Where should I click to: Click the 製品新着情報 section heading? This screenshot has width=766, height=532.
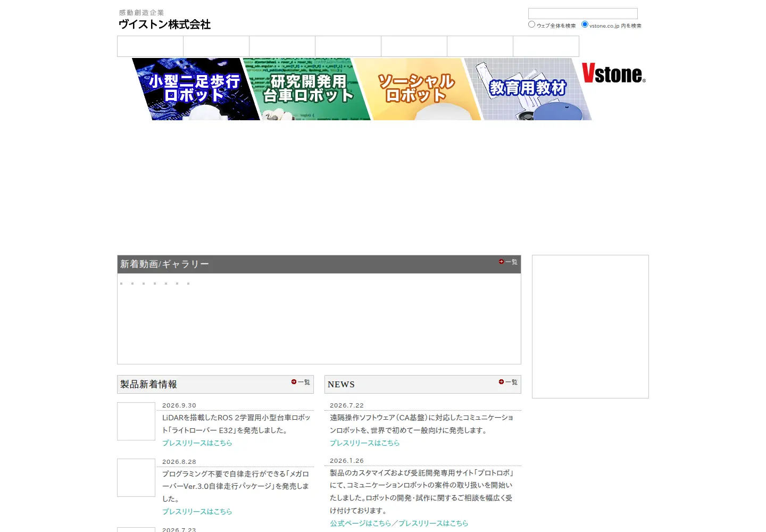tap(148, 385)
